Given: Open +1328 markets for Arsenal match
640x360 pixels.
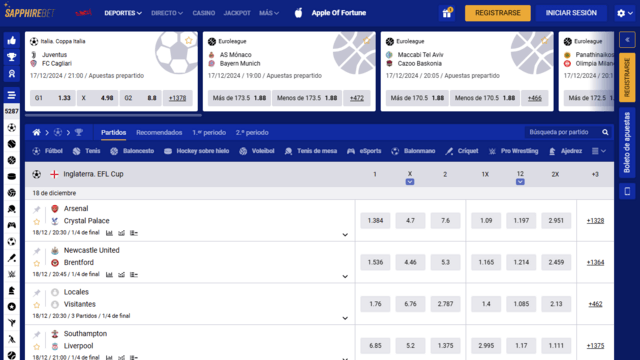Looking at the screenshot, I should click(x=595, y=220).
